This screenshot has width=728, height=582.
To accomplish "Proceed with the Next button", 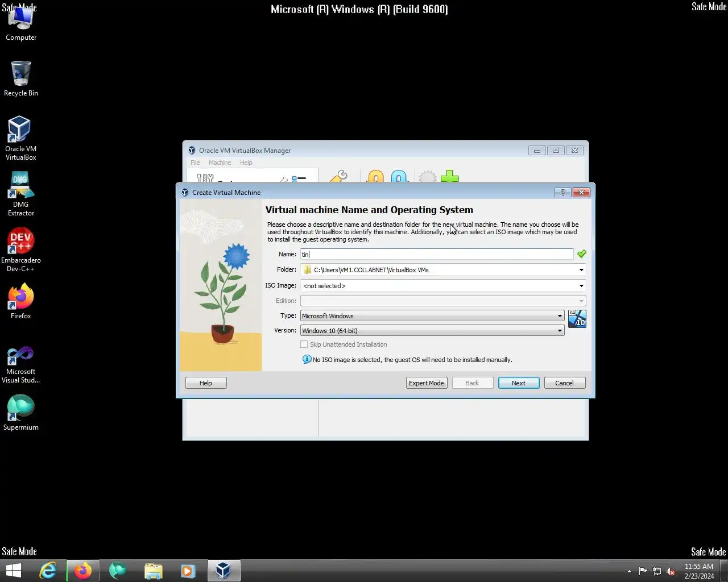I will click(x=519, y=383).
